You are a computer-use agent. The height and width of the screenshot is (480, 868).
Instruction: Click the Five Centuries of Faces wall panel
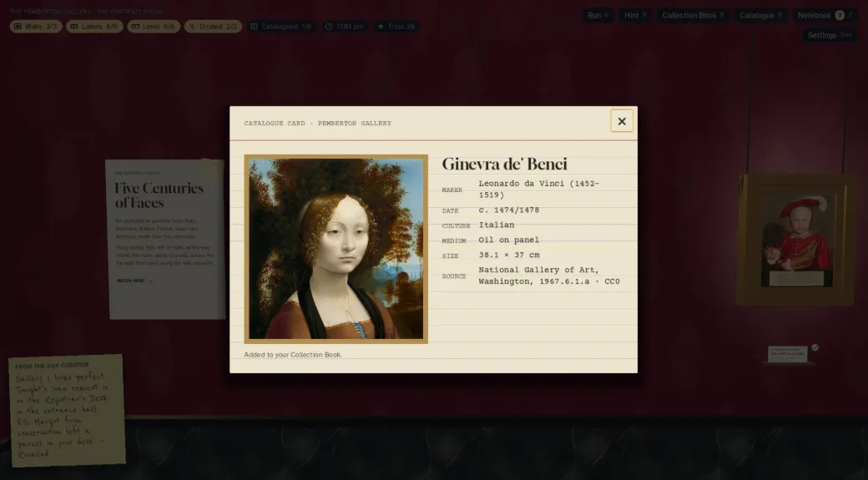166,240
